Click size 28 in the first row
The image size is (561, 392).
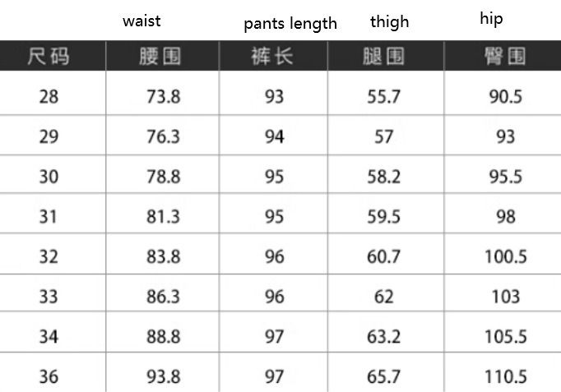coord(49,97)
